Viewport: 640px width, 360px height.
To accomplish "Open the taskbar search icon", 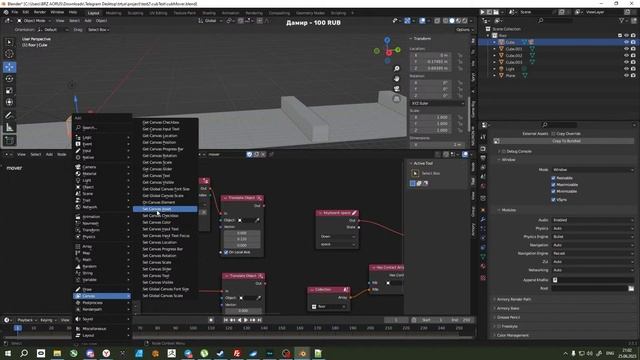I will [24, 353].
